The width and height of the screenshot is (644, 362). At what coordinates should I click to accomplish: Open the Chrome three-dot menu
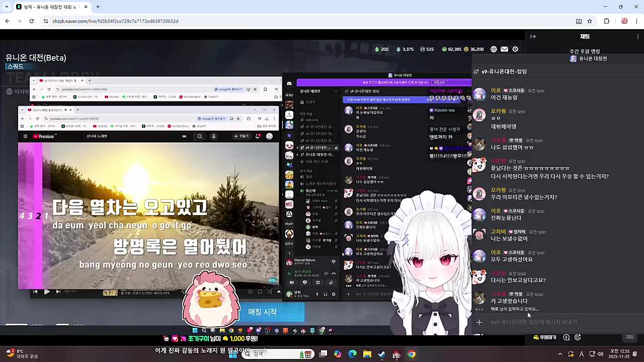click(x=637, y=21)
